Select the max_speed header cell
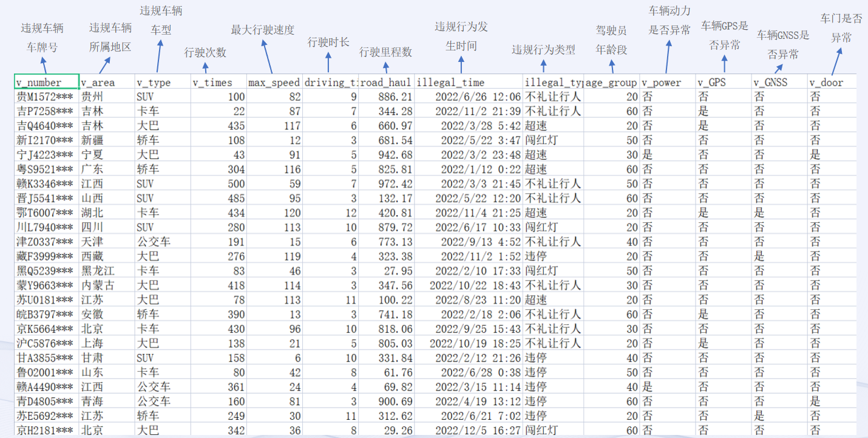The width and height of the screenshot is (868, 438). coord(274,82)
